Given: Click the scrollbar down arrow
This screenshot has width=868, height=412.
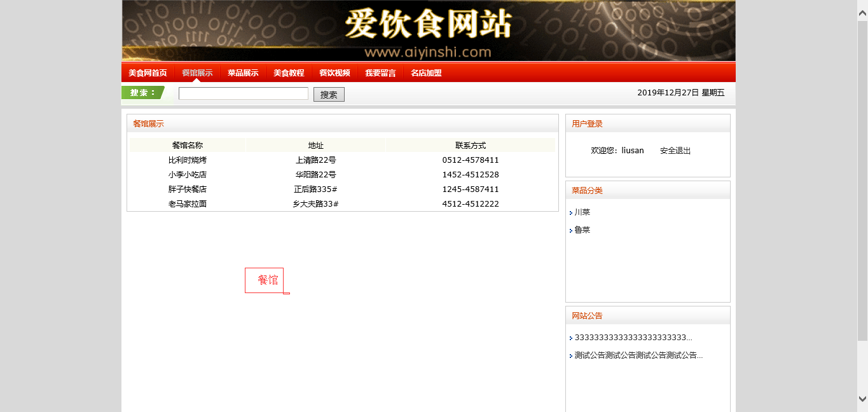Looking at the screenshot, I should click(862, 399).
